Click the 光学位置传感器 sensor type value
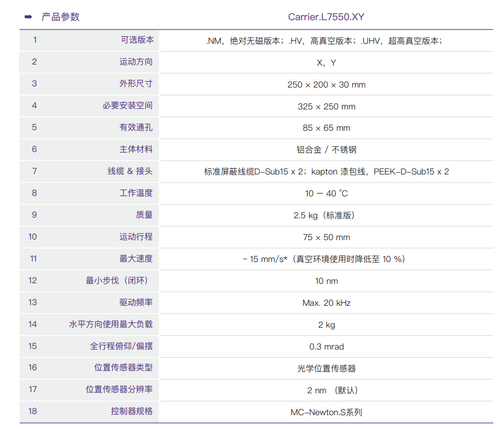 pos(326,369)
